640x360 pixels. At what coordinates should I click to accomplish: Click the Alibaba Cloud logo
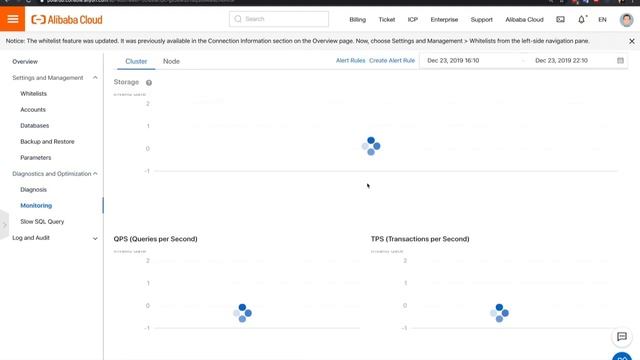coord(67,20)
